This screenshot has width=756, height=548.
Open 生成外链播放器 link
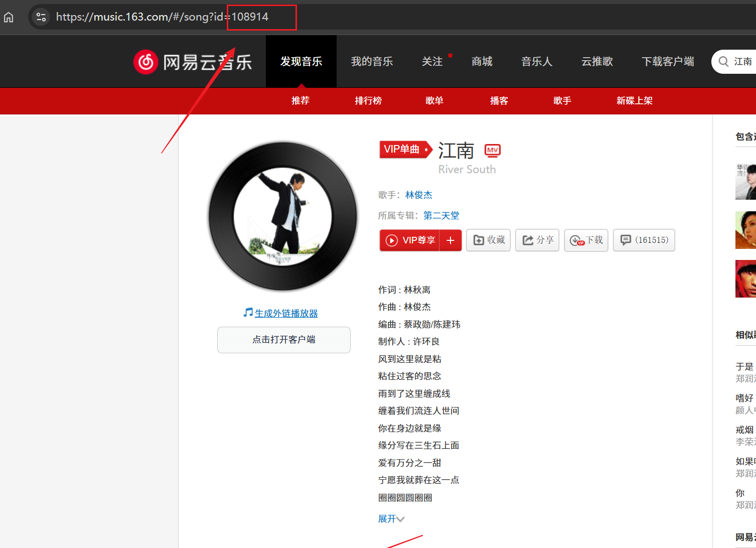click(x=286, y=313)
